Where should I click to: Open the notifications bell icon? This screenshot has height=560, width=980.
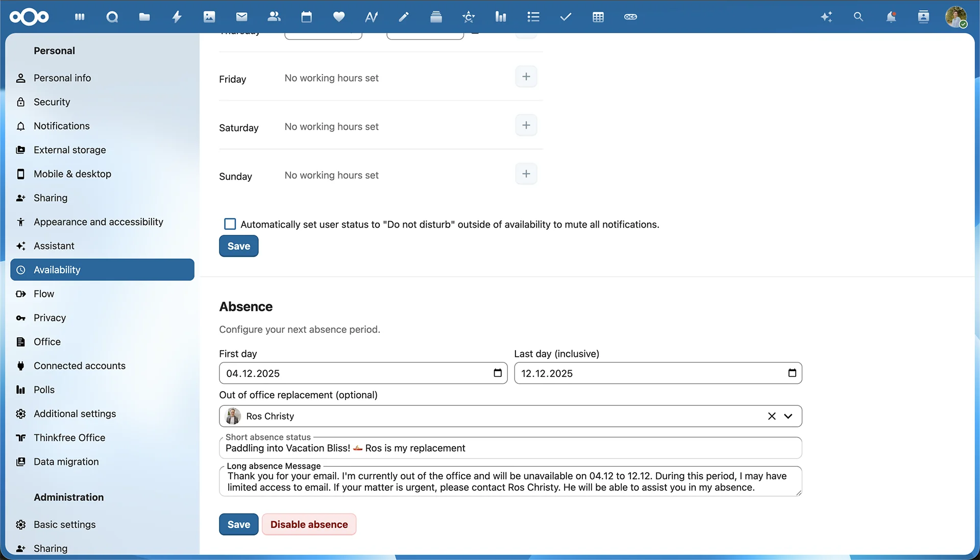click(891, 17)
